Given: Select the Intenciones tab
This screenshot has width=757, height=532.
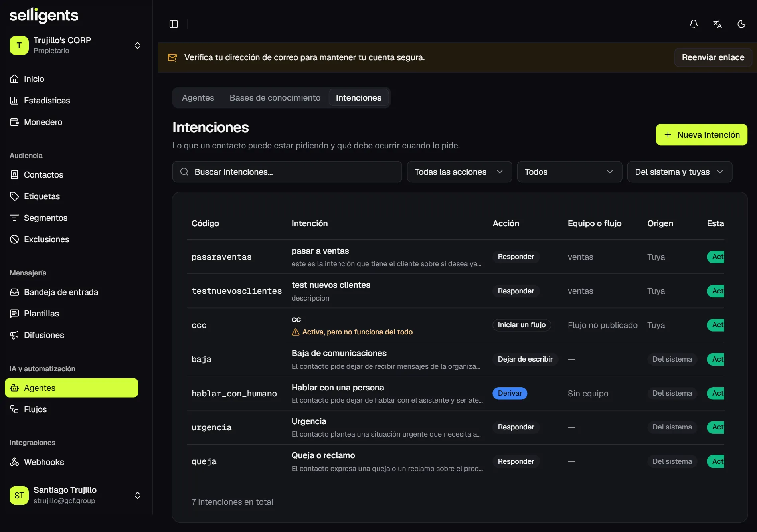Looking at the screenshot, I should coord(358,98).
